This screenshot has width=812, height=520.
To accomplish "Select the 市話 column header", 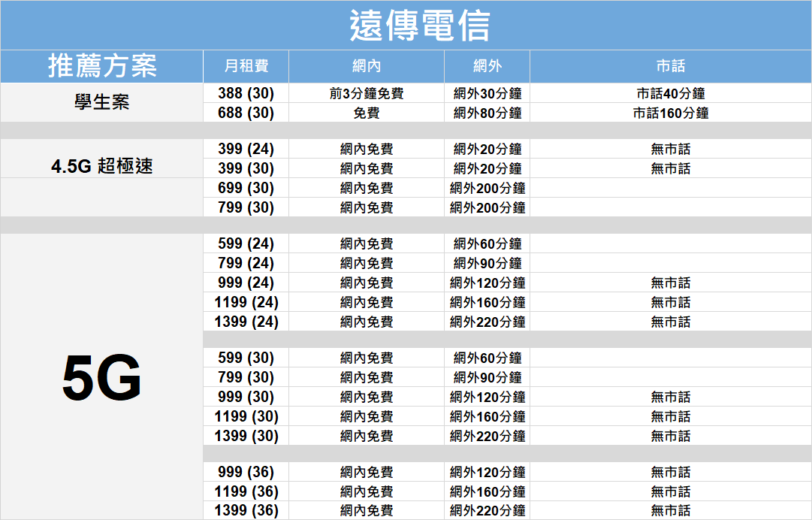I will [x=671, y=66].
